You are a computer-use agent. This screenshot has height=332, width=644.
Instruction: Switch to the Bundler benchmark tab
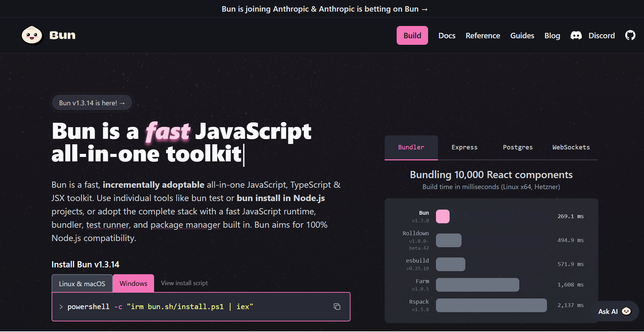tap(411, 147)
